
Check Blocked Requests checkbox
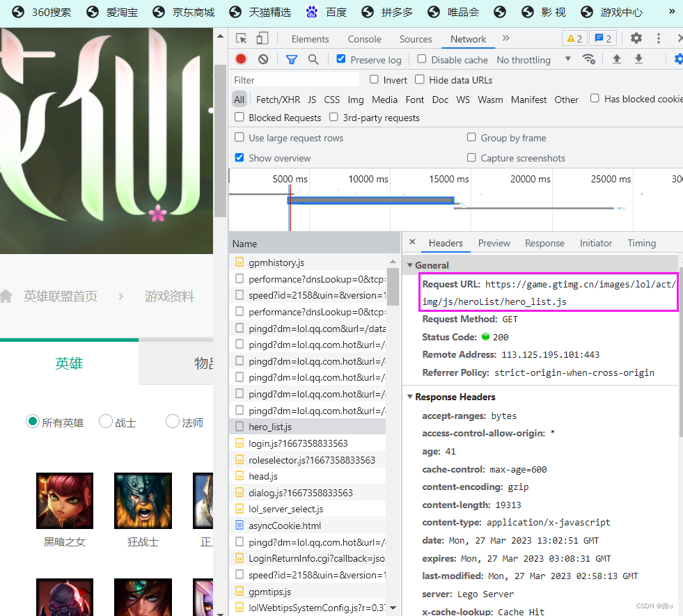pyautogui.click(x=239, y=117)
